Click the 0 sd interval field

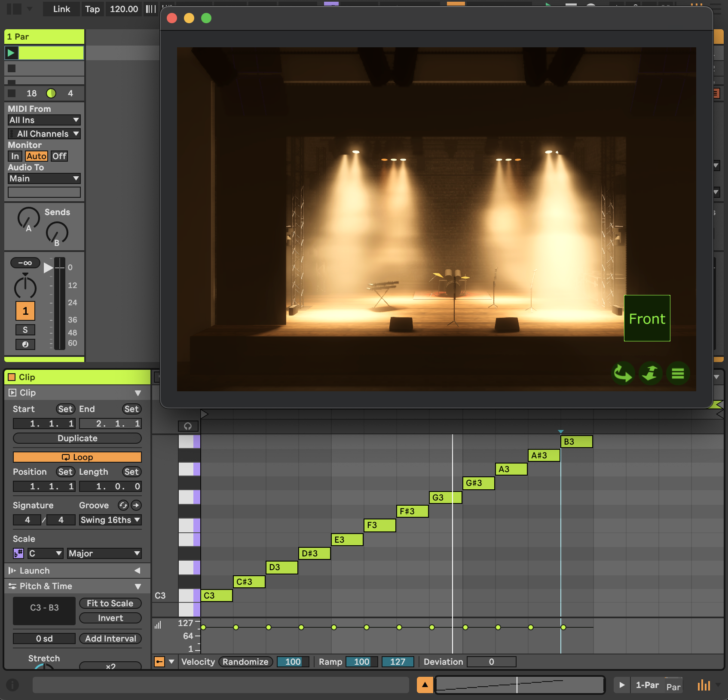pyautogui.click(x=44, y=639)
